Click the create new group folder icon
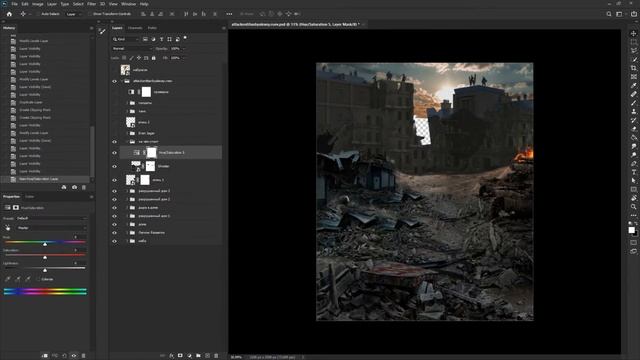 click(x=198, y=356)
